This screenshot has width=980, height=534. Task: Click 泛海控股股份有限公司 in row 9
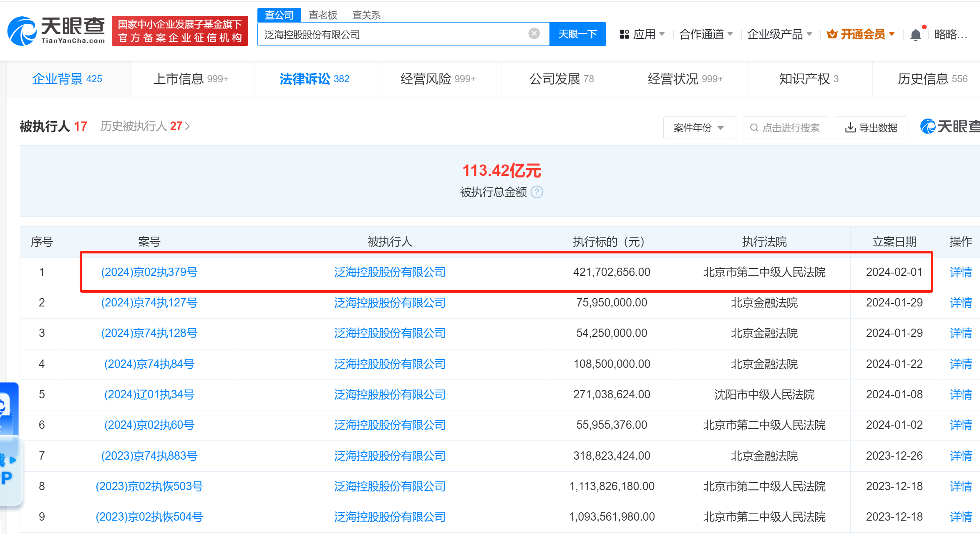coord(390,517)
